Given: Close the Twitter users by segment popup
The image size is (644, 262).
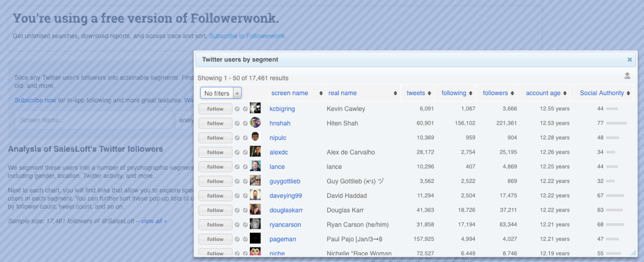Looking at the screenshot, I should click(629, 59).
